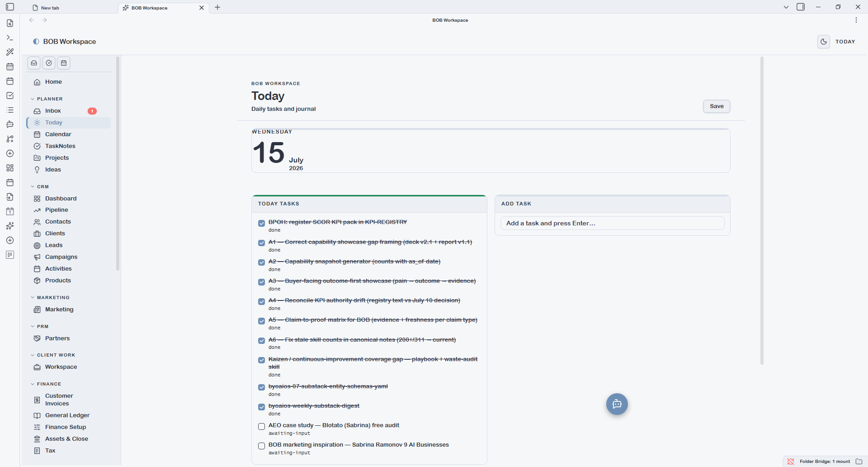Click the floating chat assistant robot icon
The width and height of the screenshot is (868, 467).
[617, 404]
